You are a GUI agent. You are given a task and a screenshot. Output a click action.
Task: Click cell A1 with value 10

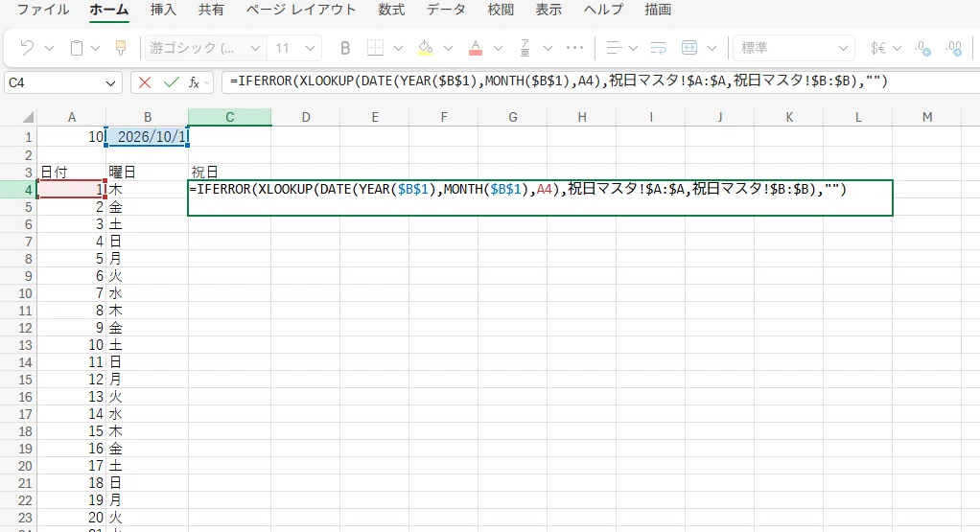coord(72,137)
